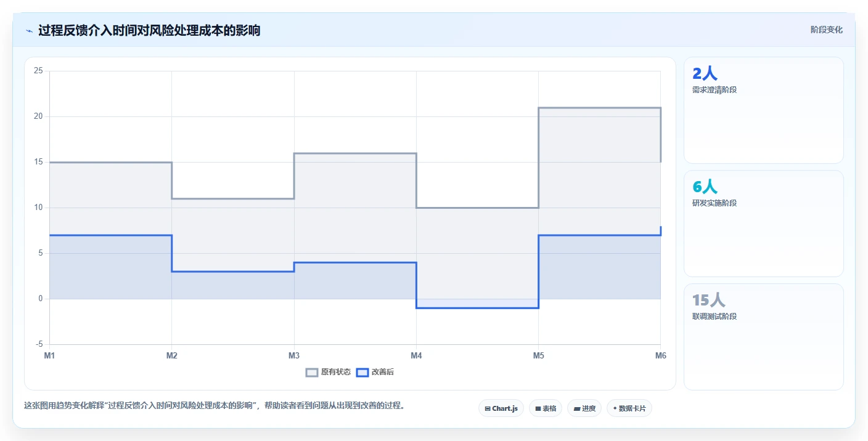Click the 数据卡片 tag chip
Image resolution: width=868 pixels, height=441 pixels.
point(629,408)
